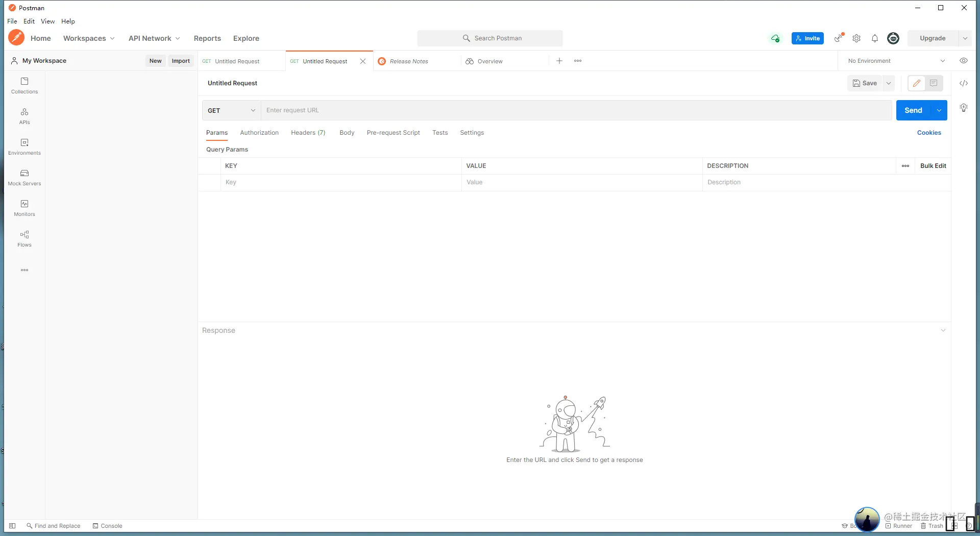The image size is (980, 536).
Task: Switch to the request Settings tab
Action: (x=472, y=133)
